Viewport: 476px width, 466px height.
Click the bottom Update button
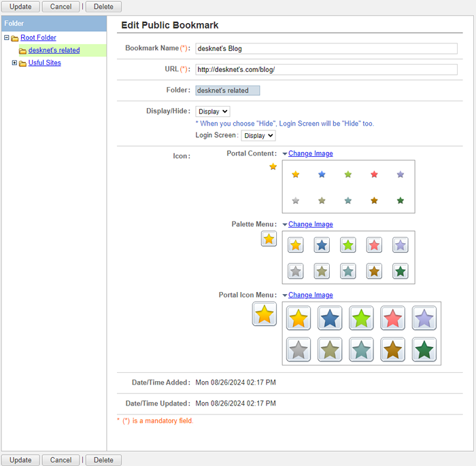[20, 460]
